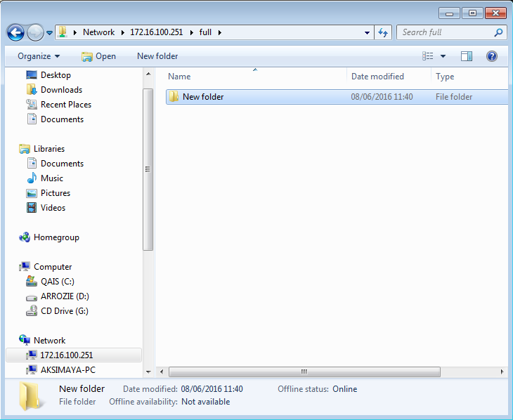
Task: Expand the arrow right of Network breadcrumb
Action: click(x=123, y=32)
